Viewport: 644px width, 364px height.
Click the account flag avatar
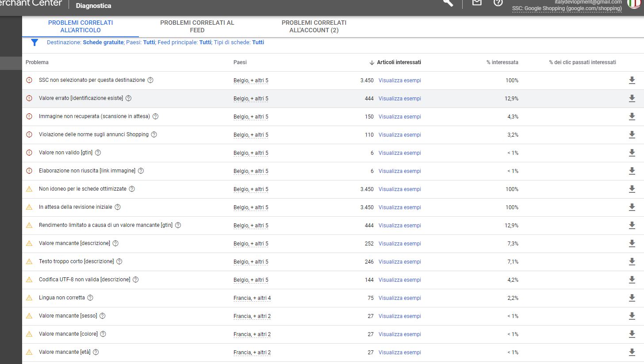(x=633, y=3)
